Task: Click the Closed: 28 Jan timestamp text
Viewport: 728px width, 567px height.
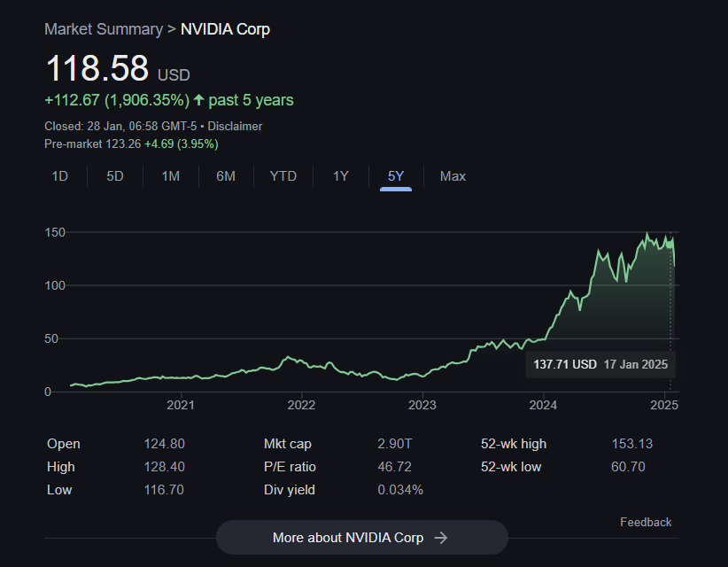Action: click(120, 127)
